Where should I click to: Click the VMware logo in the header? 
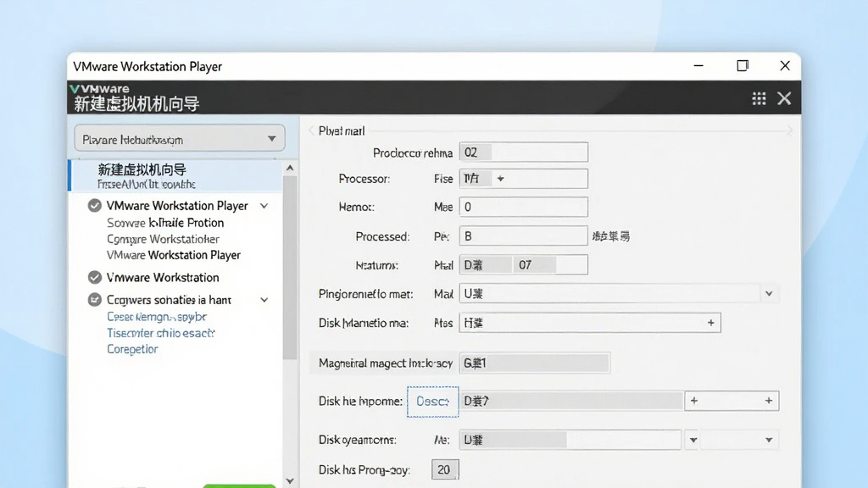point(100,88)
